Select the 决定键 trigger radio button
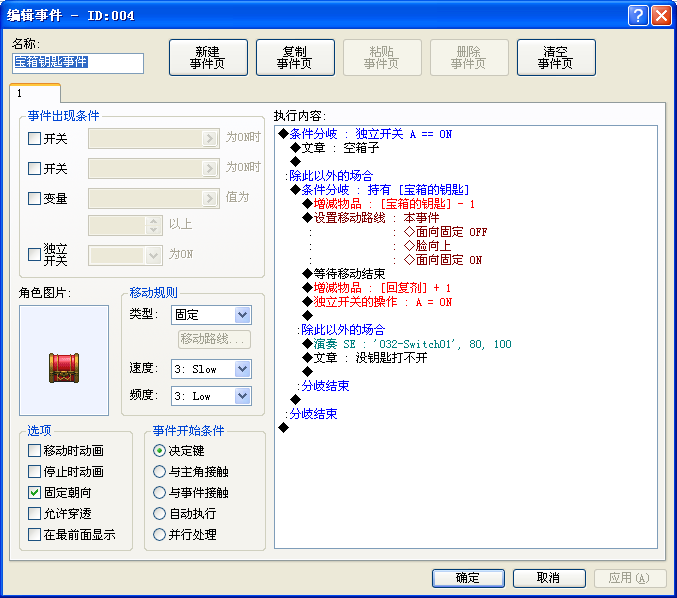This screenshot has height=598, width=677. 159,451
